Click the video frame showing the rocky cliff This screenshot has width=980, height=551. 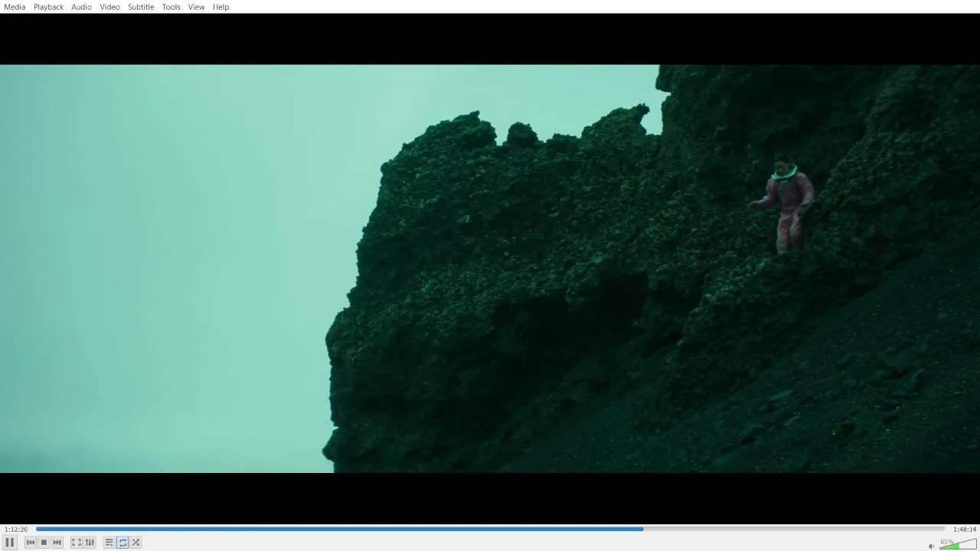pyautogui.click(x=490, y=269)
